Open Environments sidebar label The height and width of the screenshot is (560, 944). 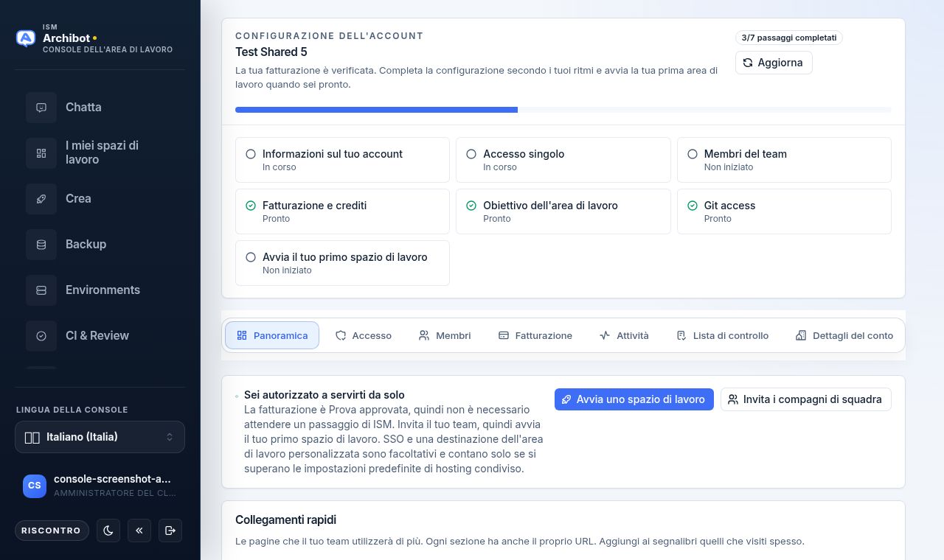point(103,290)
